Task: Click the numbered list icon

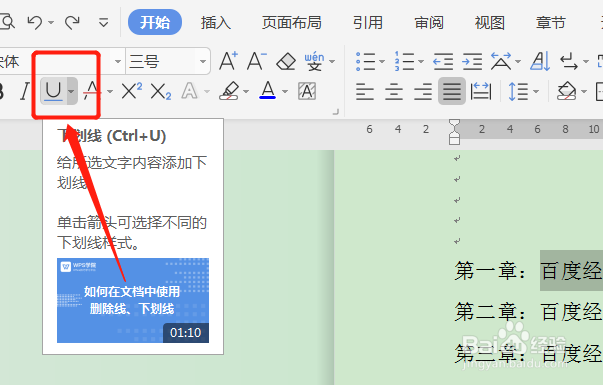Action: click(x=405, y=61)
